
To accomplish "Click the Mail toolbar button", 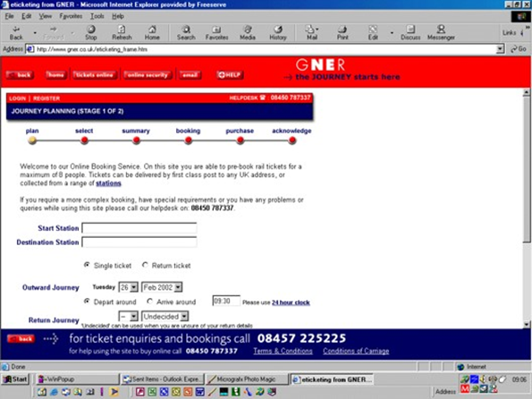I will (x=311, y=32).
